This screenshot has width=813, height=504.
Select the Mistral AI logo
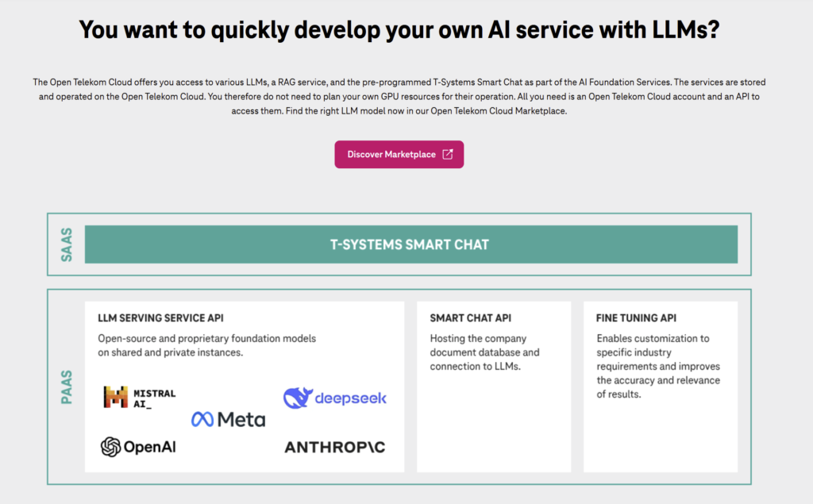(x=140, y=398)
